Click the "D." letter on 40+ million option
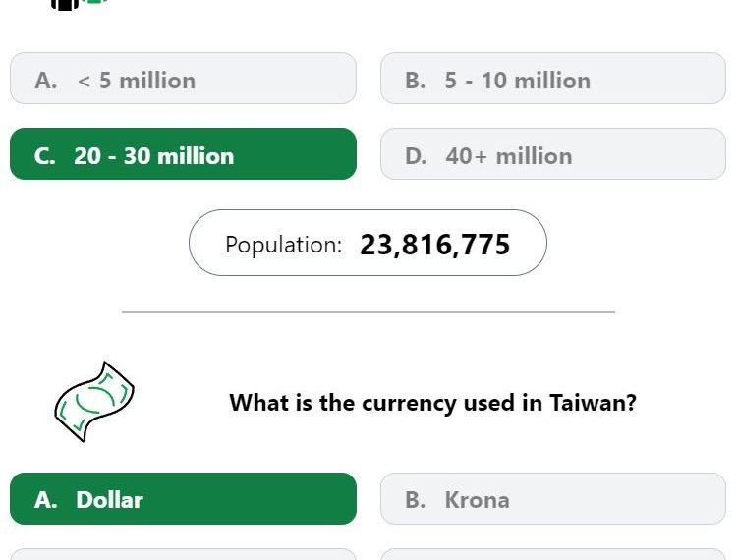This screenshot has width=738, height=560. [416, 156]
